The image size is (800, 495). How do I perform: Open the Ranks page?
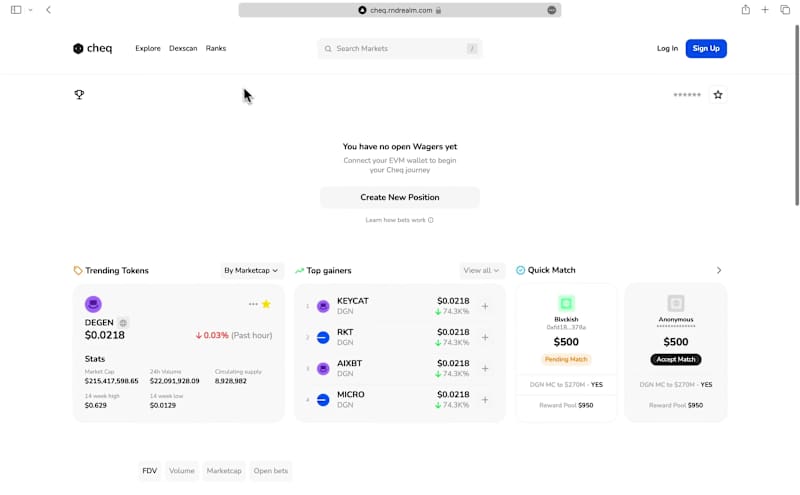216,48
